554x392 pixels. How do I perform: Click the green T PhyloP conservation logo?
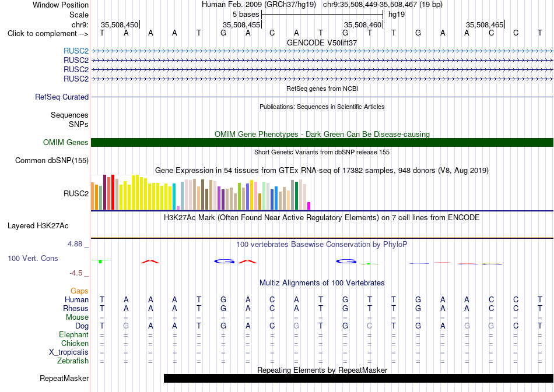(x=100, y=261)
